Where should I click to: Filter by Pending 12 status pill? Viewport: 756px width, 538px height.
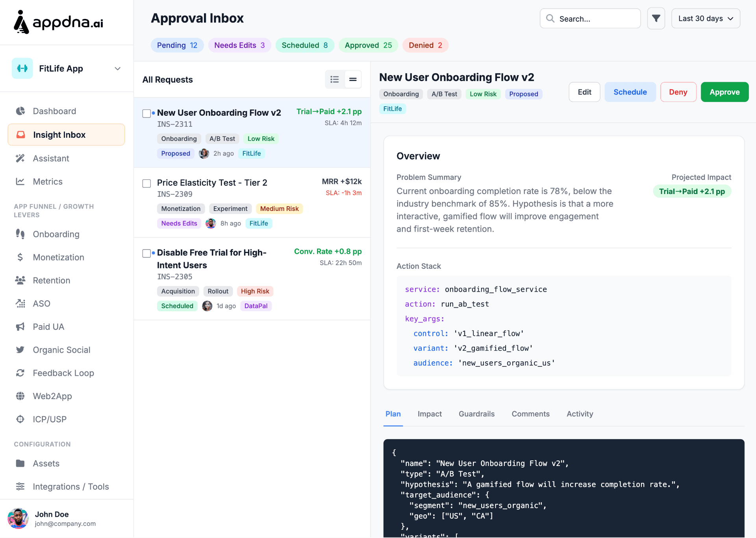point(177,45)
